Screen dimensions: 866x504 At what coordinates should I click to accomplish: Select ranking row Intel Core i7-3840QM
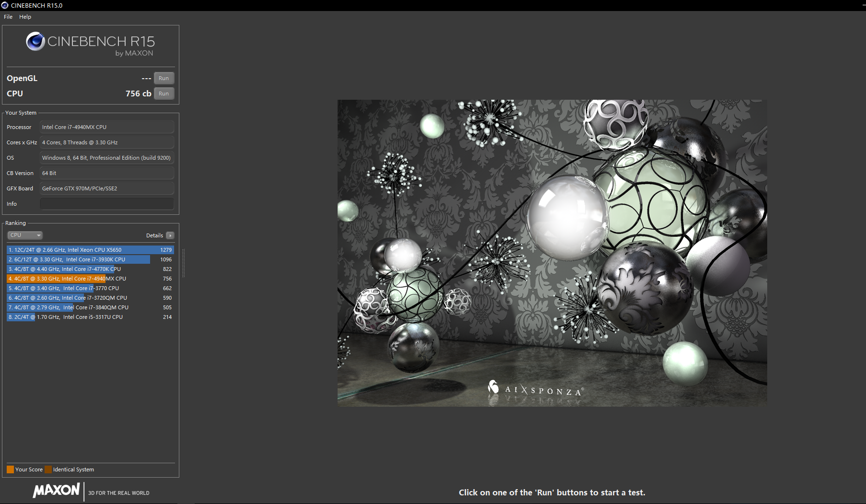pyautogui.click(x=90, y=307)
